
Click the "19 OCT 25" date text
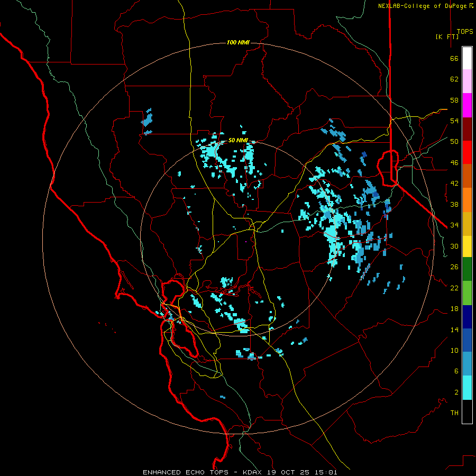point(288,472)
